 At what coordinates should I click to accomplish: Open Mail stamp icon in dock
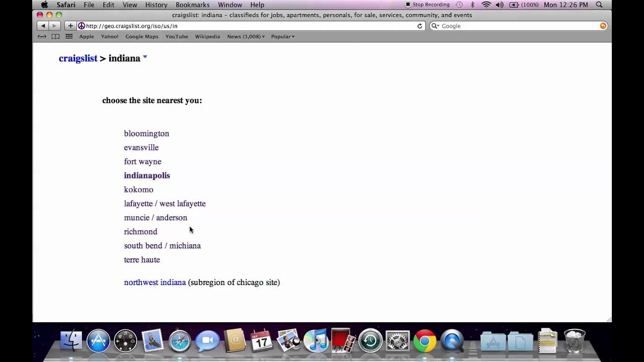point(152,341)
